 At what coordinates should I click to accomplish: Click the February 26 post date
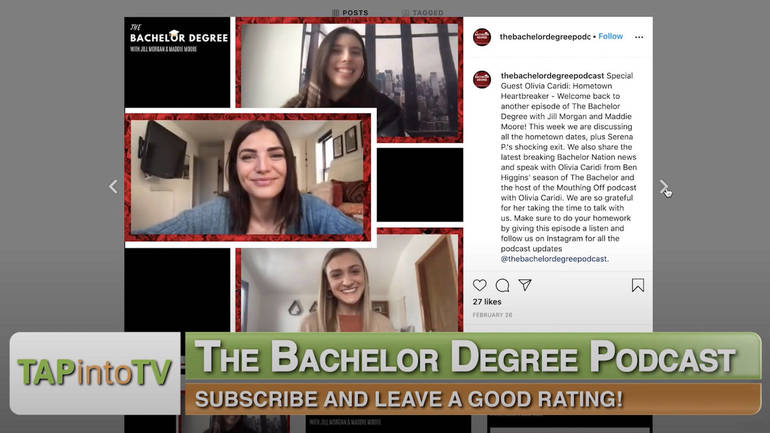492,315
